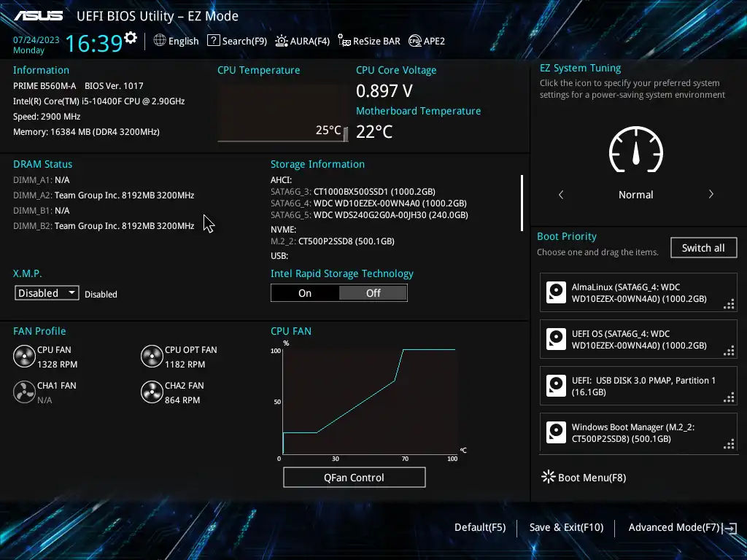Select the CPU OPT FAN icon
Screen dimensions: 747x560
coord(152,357)
